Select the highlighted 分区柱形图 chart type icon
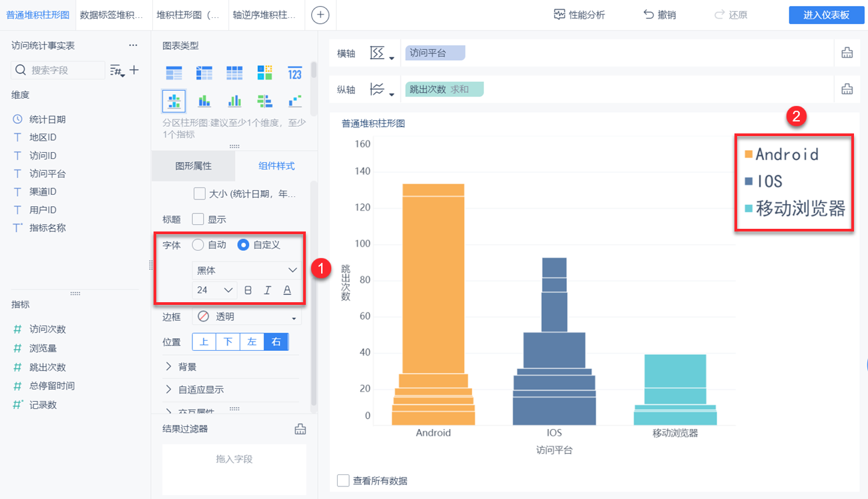Viewport: 868px width, 499px height. [174, 101]
